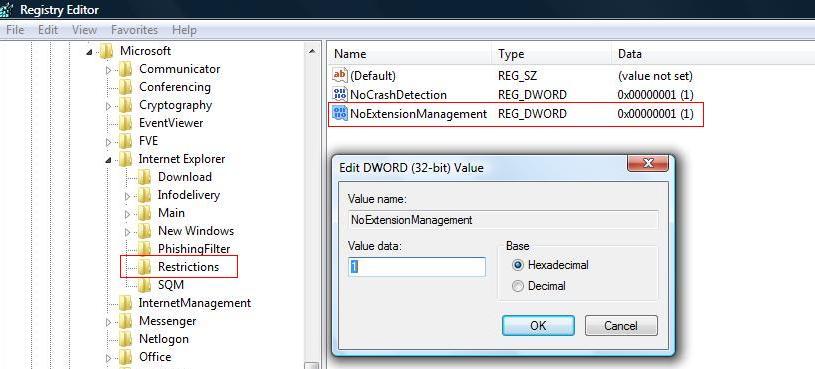Select the Infodelivery folder icon
This screenshot has width=815, height=369.
(x=144, y=195)
